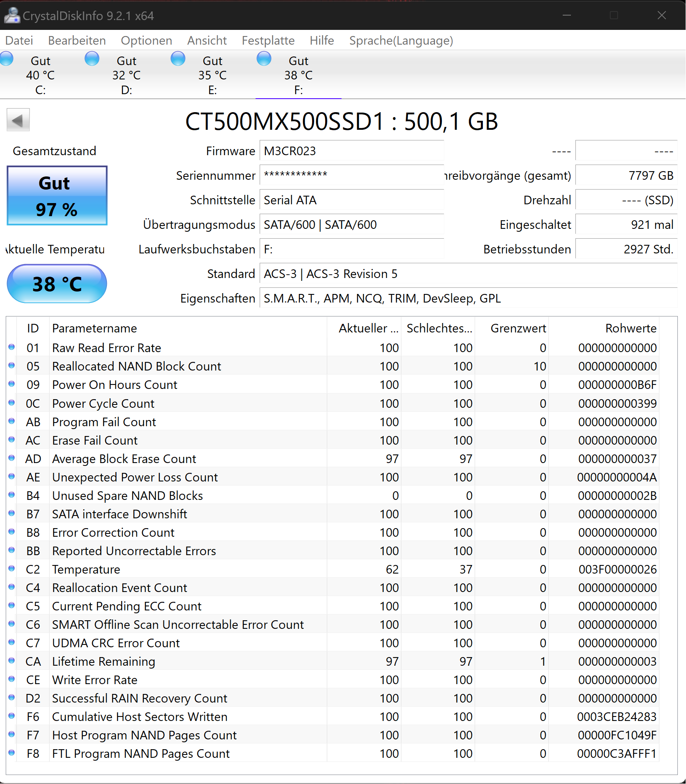Click the Eigenschaften features field

(469, 298)
